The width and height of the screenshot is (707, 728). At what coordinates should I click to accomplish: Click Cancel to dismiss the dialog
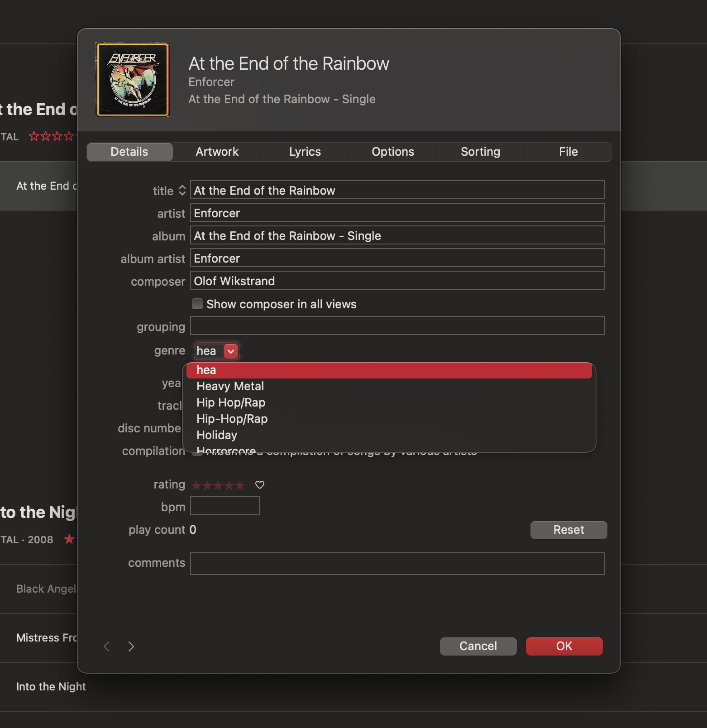[478, 646]
